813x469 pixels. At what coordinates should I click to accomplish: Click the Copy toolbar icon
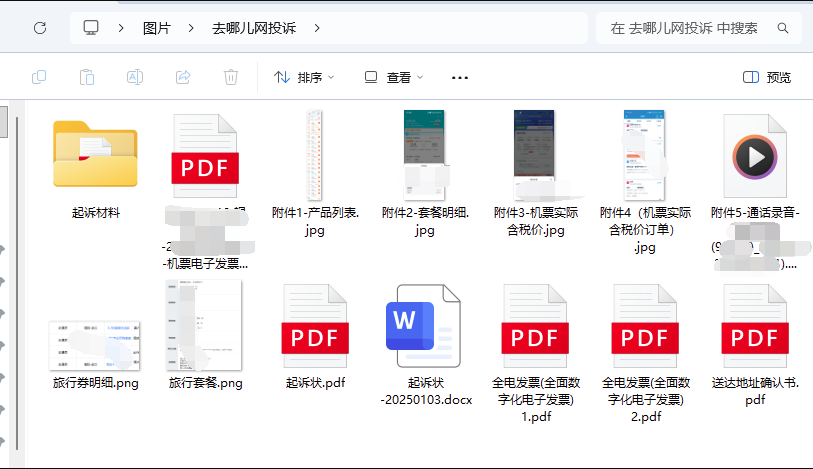[39, 77]
